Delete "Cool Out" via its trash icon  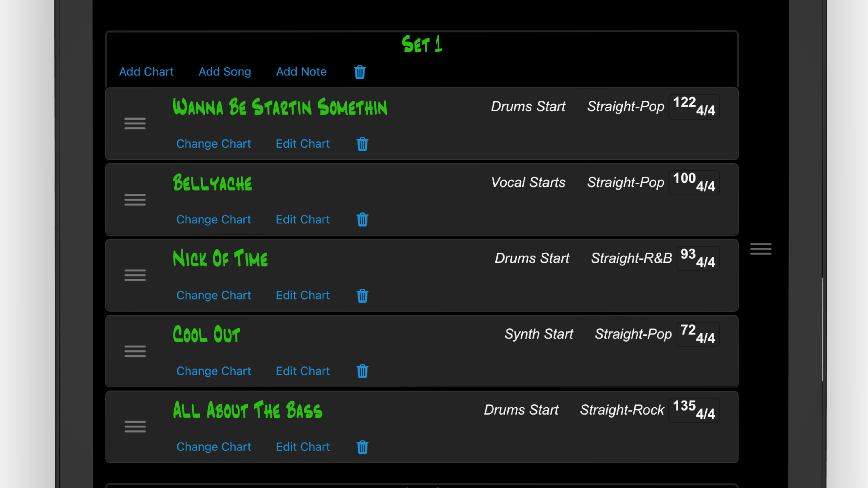point(362,371)
